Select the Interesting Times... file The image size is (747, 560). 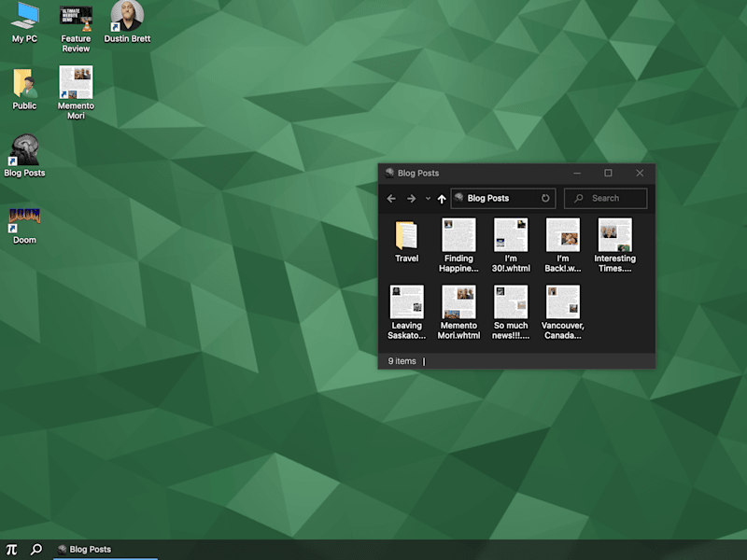tap(614, 245)
